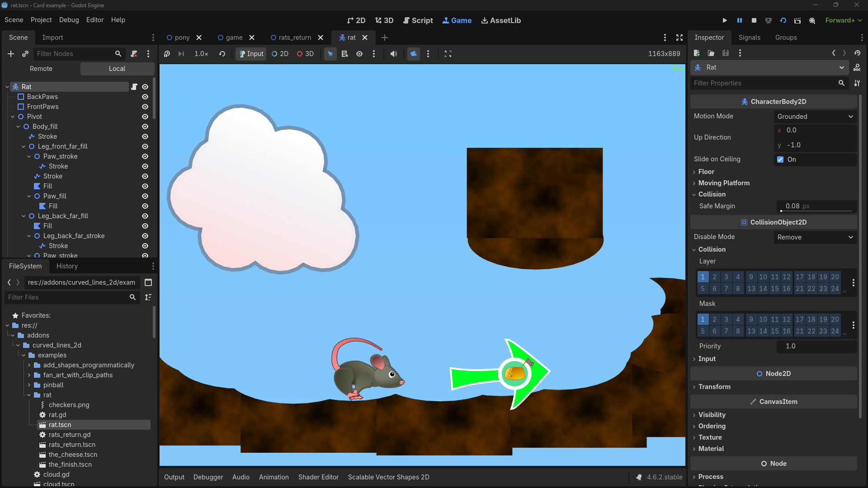Toggle the camera override icon
The width and height of the screenshot is (868, 488).
pos(414,54)
